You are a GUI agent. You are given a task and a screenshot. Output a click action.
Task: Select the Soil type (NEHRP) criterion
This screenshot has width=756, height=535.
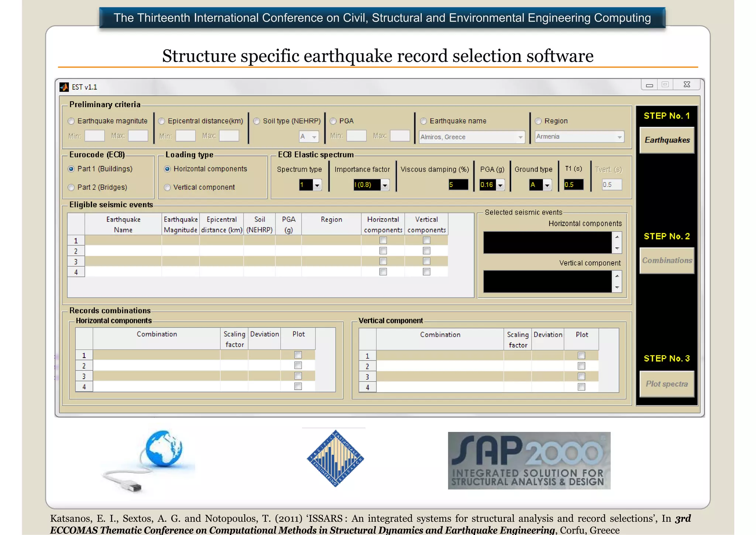click(257, 121)
